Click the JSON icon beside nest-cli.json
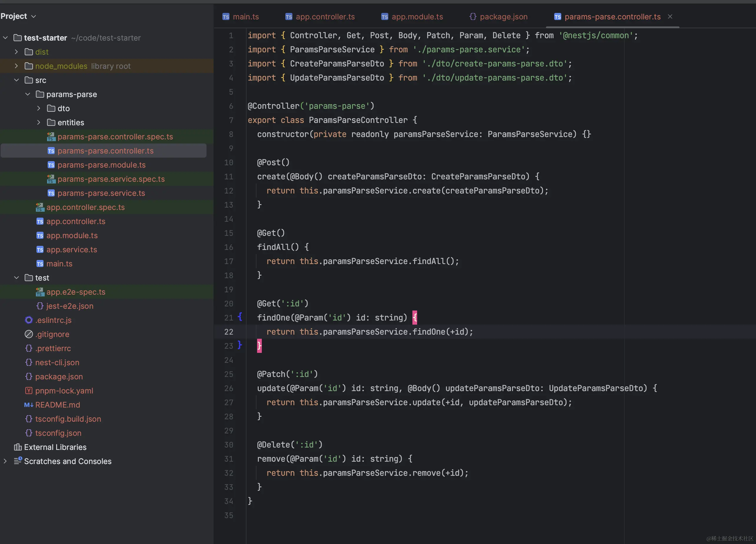Viewport: 756px width, 544px height. pyautogui.click(x=29, y=363)
